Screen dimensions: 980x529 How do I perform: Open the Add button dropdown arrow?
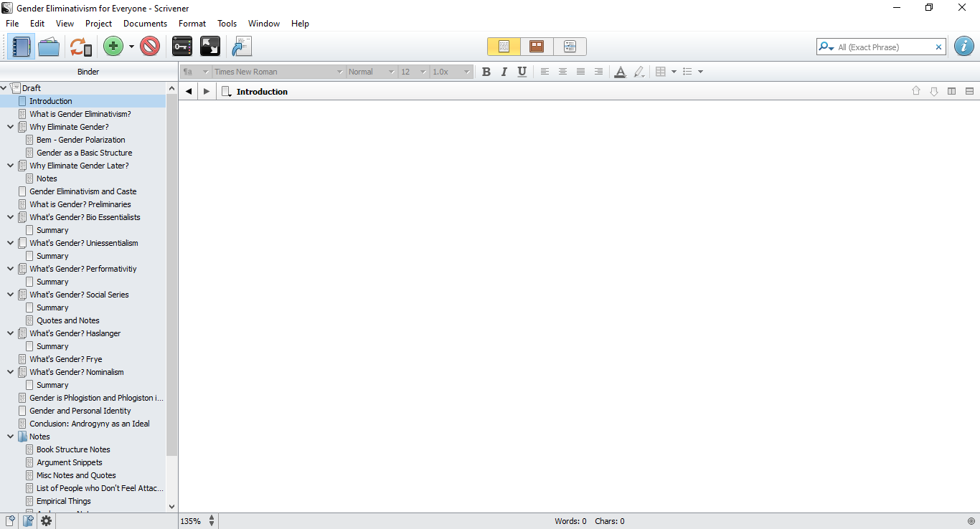(131, 47)
